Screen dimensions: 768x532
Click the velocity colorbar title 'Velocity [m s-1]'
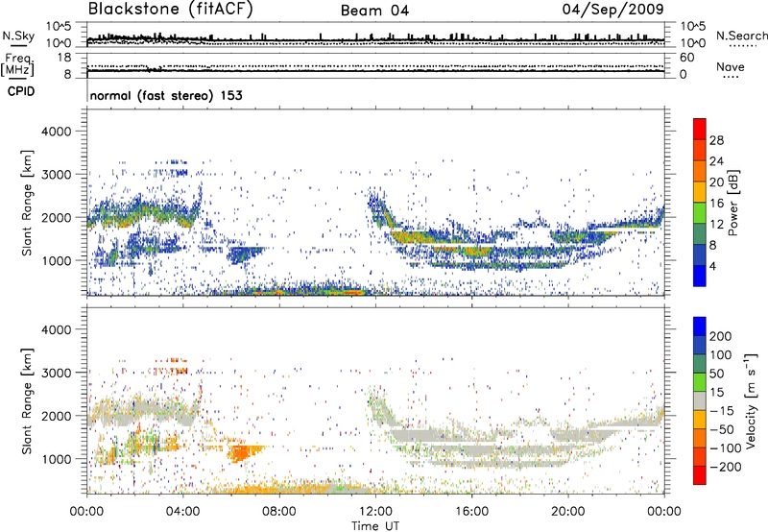click(751, 400)
